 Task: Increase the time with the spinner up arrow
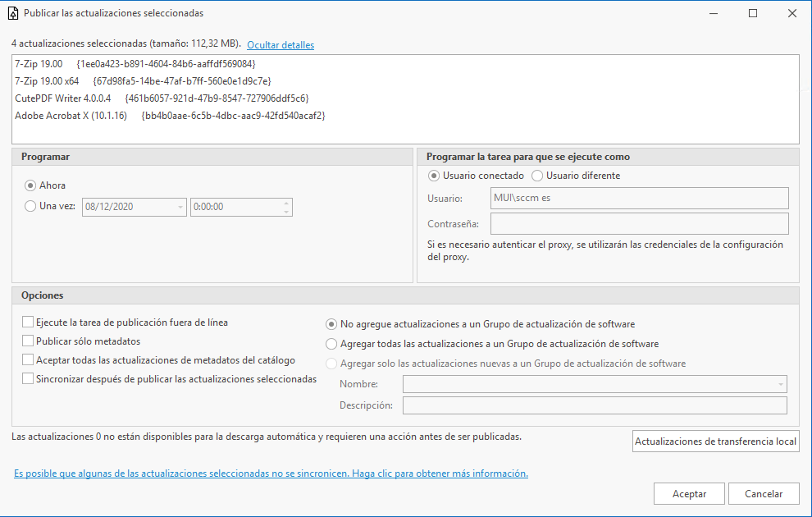(x=285, y=203)
